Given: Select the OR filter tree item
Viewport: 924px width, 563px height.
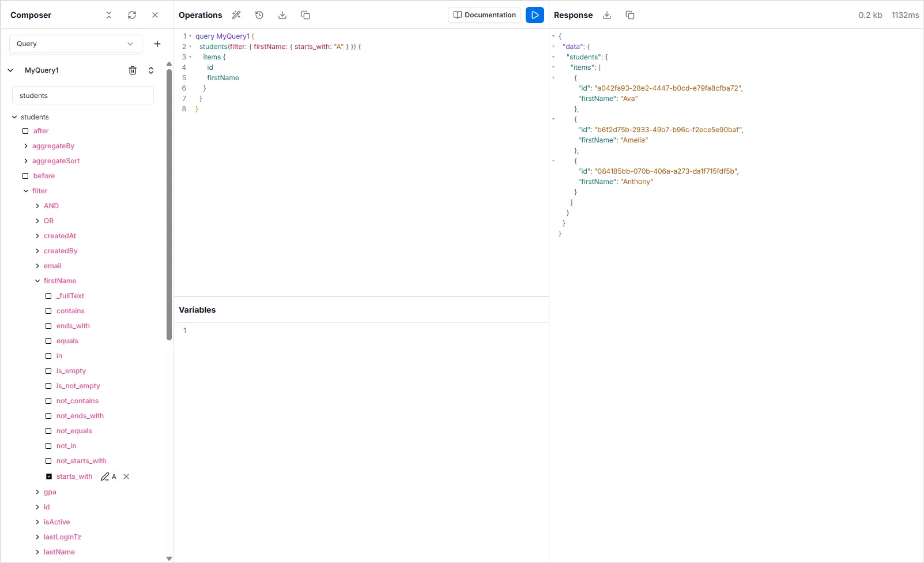Looking at the screenshot, I should click(x=48, y=221).
